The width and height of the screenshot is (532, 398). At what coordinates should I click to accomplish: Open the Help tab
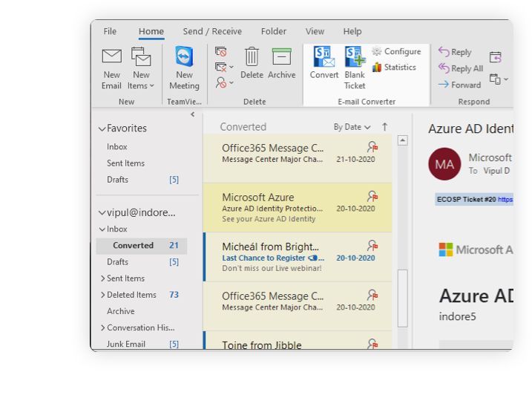(352, 31)
